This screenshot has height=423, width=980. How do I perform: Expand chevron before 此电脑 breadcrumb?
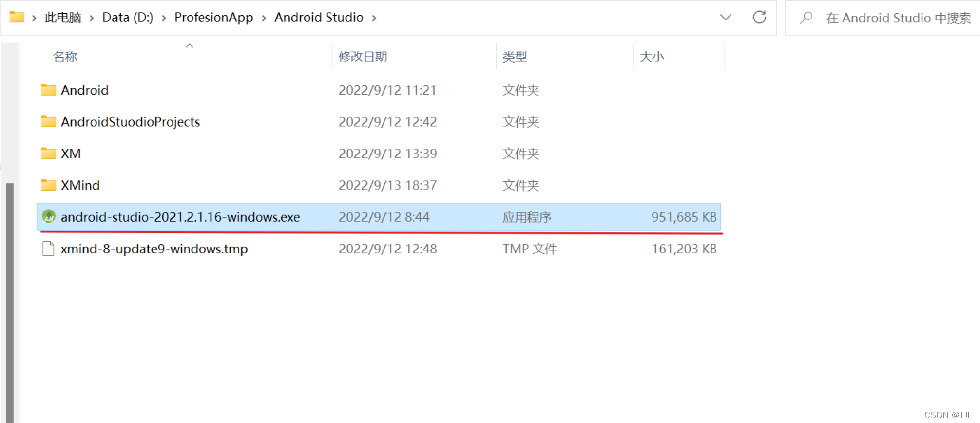coord(34,19)
